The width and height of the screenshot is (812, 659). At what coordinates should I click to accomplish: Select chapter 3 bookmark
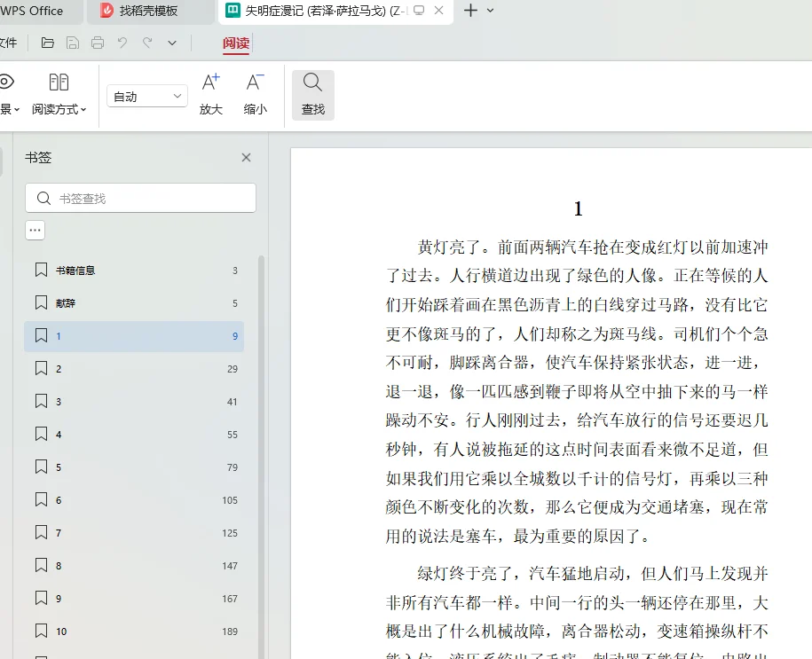[x=134, y=402]
